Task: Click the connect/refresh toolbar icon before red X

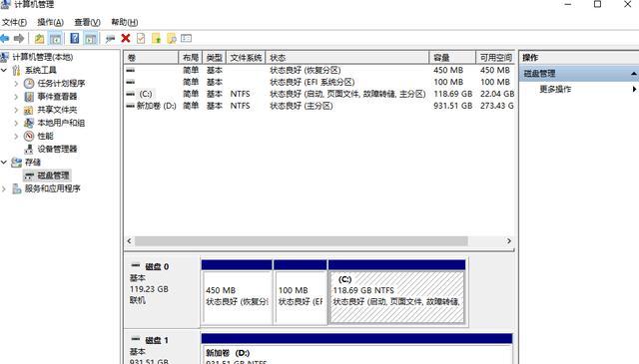Action: click(x=110, y=39)
